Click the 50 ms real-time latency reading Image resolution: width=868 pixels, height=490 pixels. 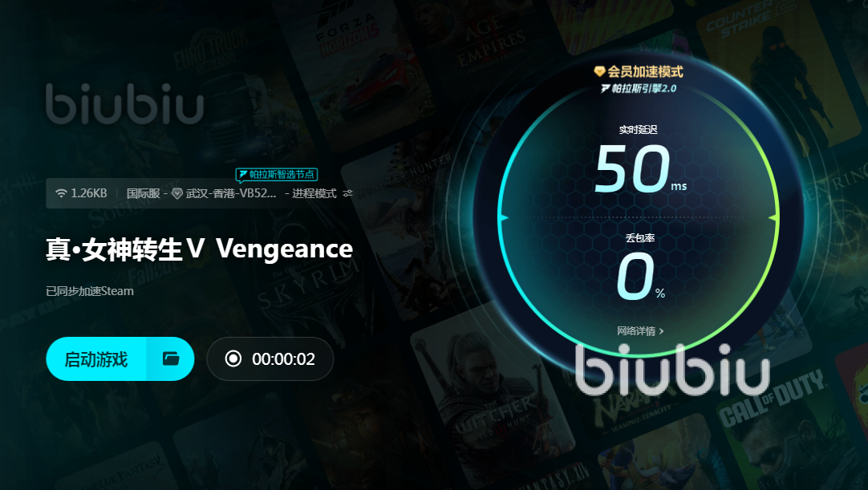[640, 168]
